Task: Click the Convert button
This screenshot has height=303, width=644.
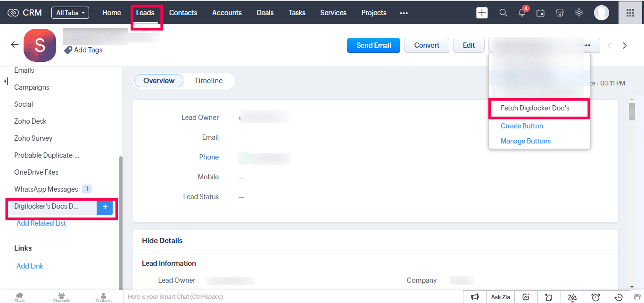Action: [x=427, y=45]
